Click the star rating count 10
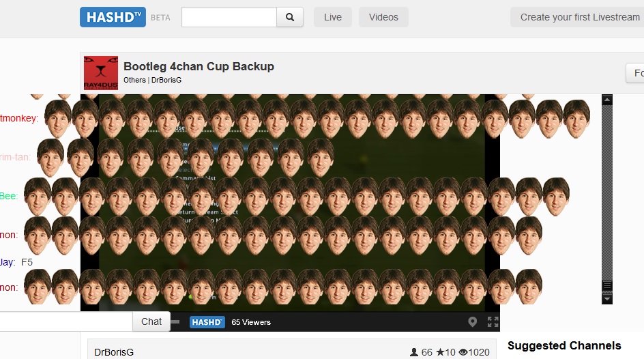Screen dimensions: 644x359 445,352
